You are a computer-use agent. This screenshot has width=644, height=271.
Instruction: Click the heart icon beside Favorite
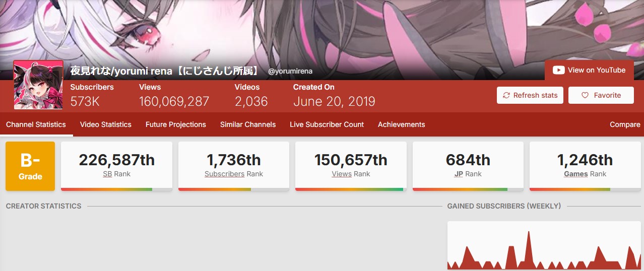point(585,95)
